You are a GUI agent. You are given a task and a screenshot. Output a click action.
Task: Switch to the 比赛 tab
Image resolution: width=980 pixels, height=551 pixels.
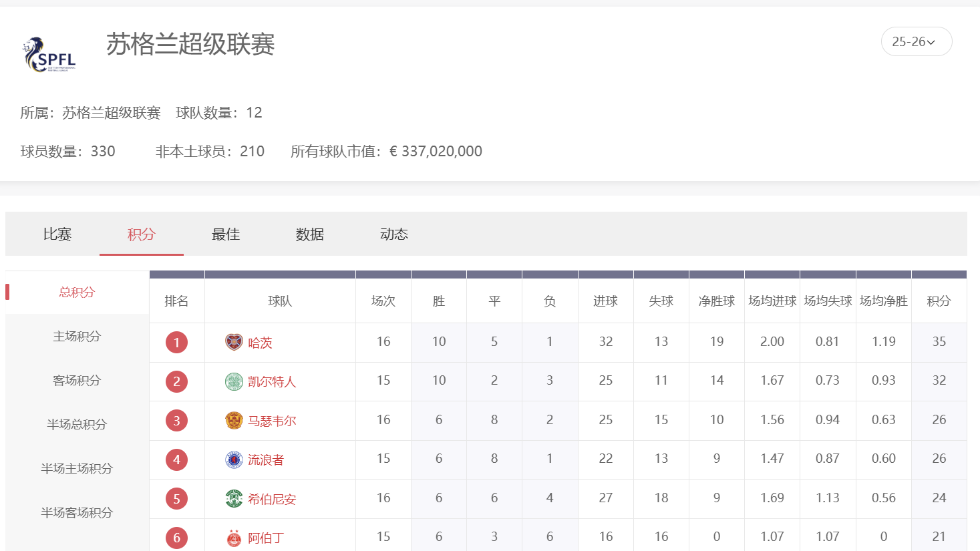click(57, 234)
